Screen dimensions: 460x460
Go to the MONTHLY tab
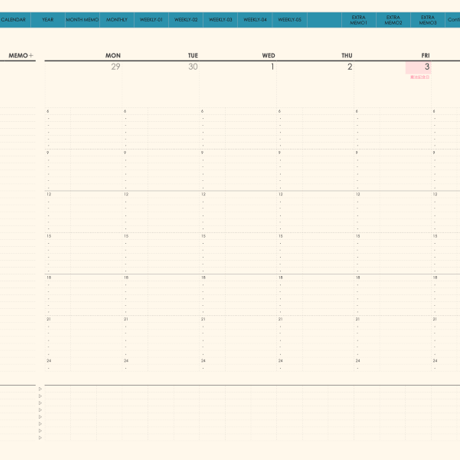(117, 20)
